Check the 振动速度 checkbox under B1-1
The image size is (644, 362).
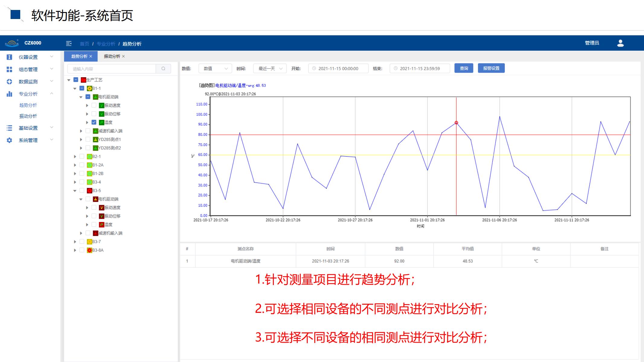pyautogui.click(x=94, y=105)
